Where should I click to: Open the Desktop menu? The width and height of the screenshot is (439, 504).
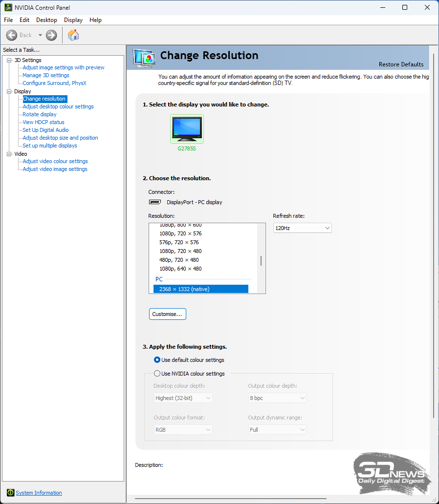coord(46,20)
